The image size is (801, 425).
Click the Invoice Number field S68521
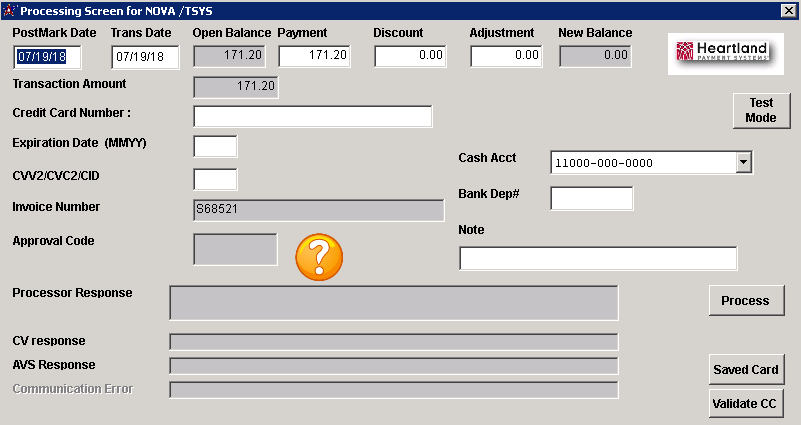coord(318,210)
